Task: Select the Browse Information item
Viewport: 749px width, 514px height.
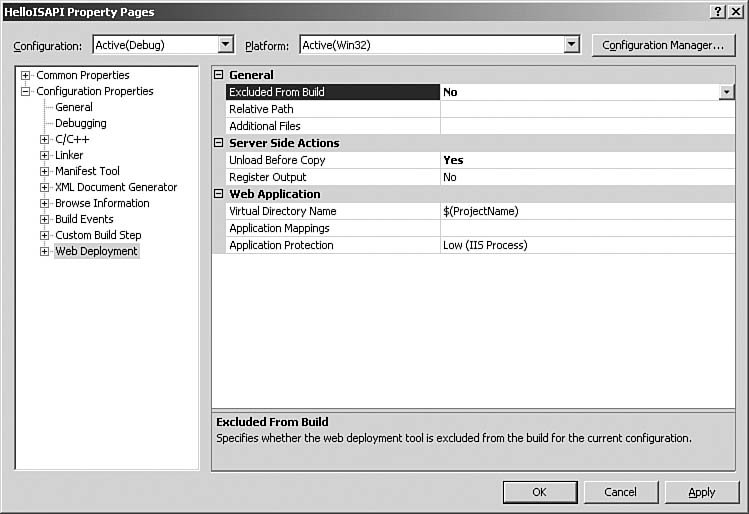Action: tap(102, 203)
